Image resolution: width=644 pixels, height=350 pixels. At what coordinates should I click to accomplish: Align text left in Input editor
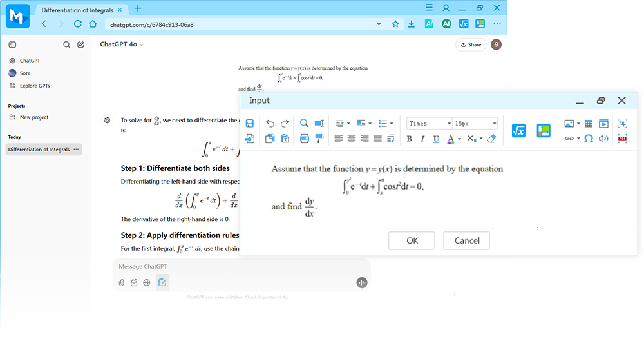[339, 139]
